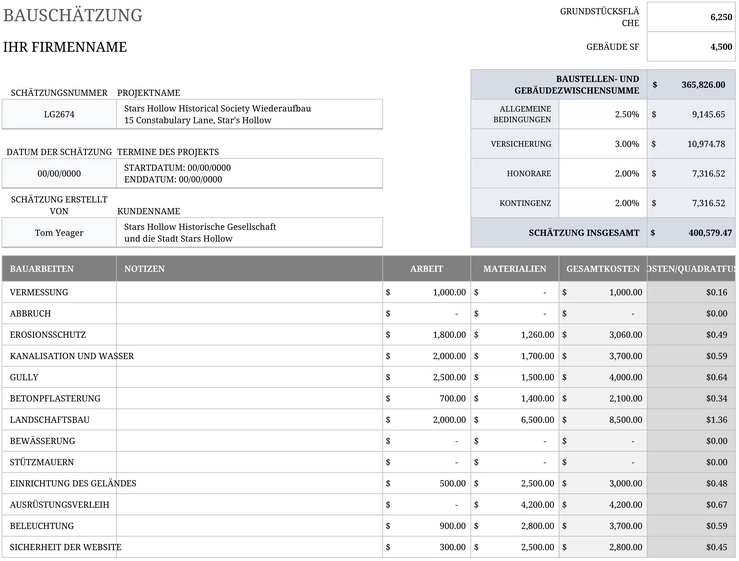739x561 pixels.
Task: Select the ARBEIT column header
Action: 427,269
